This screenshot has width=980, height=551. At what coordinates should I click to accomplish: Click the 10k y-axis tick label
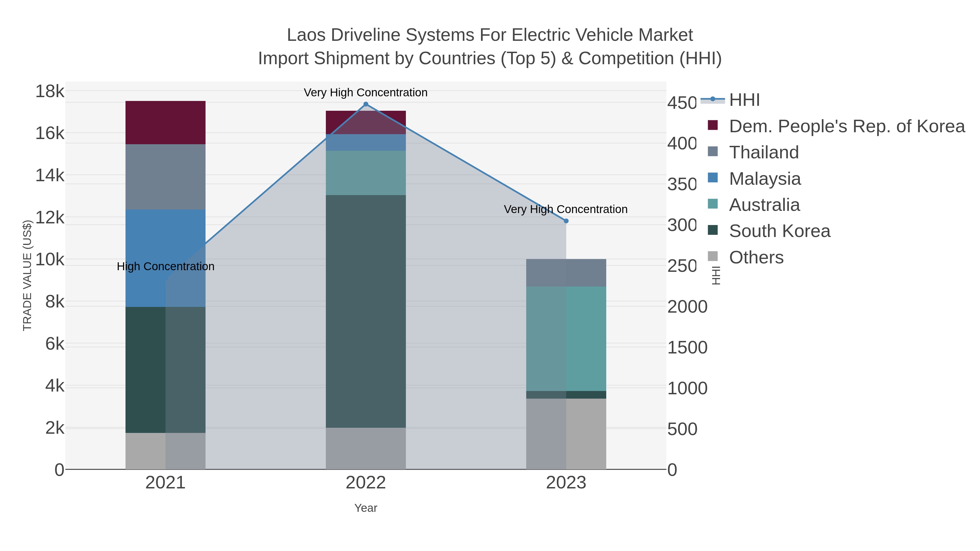tap(50, 260)
